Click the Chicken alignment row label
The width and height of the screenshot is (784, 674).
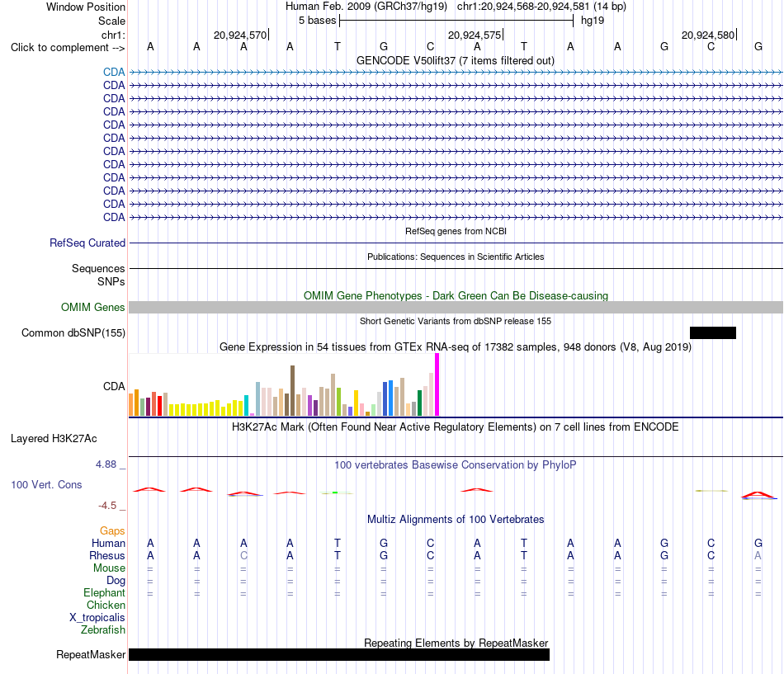click(106, 605)
